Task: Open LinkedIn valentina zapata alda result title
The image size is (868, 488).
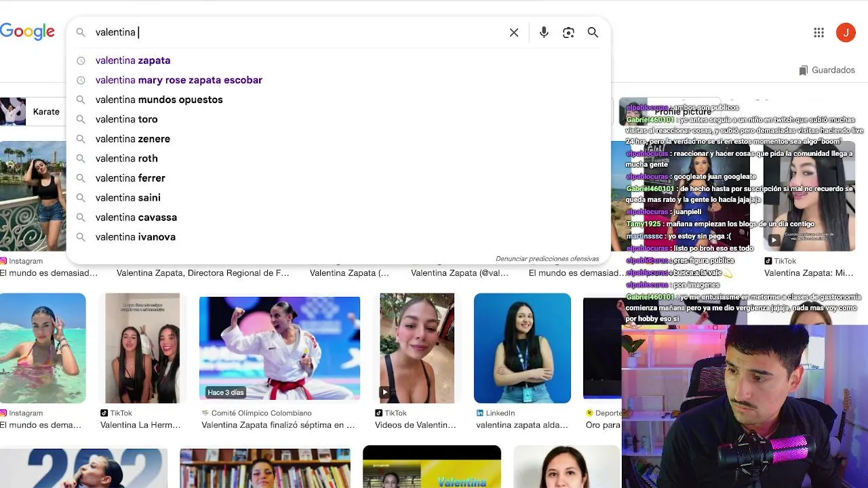Action: pos(522,425)
